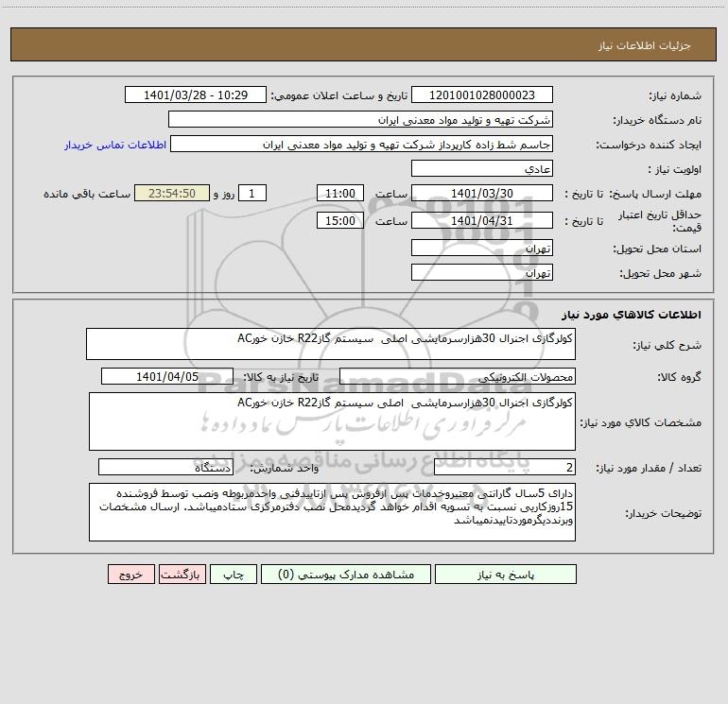728x704 pixels.
Task: Click the priority field showing 'عادی'
Action: click(482, 169)
